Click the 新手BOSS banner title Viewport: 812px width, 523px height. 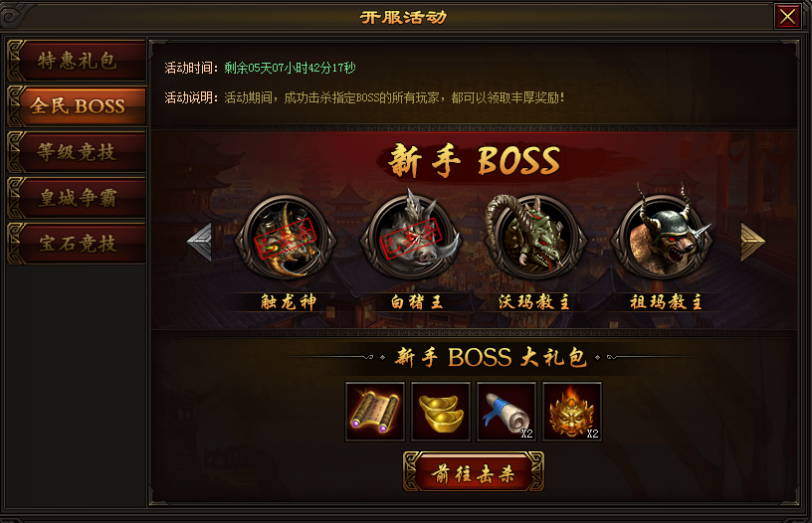pos(474,160)
